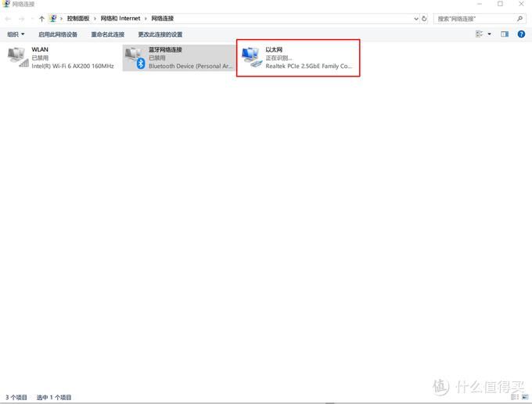Switch to large icons view in status bar

click(x=525, y=397)
